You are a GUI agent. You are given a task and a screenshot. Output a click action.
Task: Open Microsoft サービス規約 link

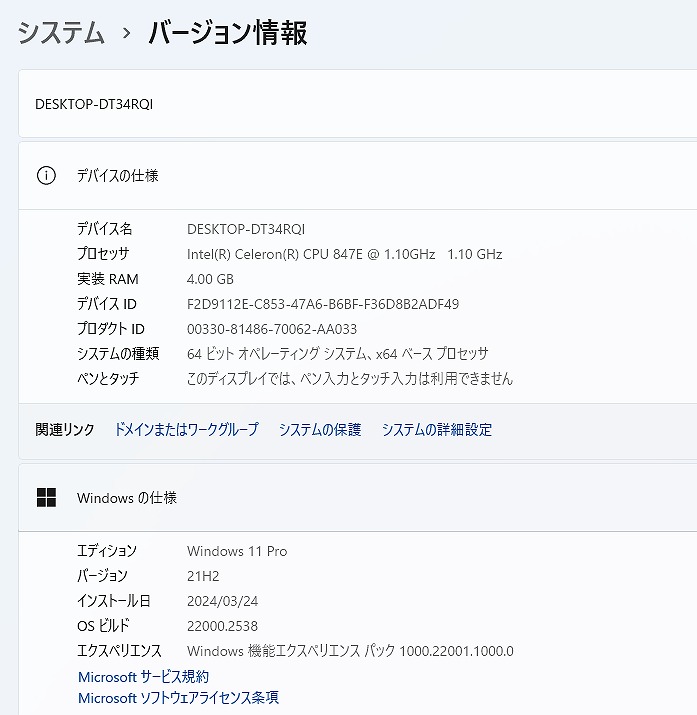[x=143, y=677]
